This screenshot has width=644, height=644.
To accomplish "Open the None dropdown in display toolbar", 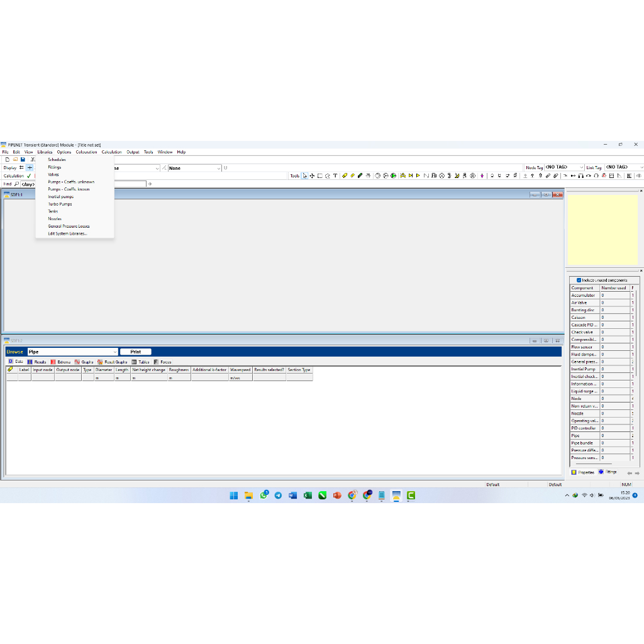I will click(x=195, y=168).
